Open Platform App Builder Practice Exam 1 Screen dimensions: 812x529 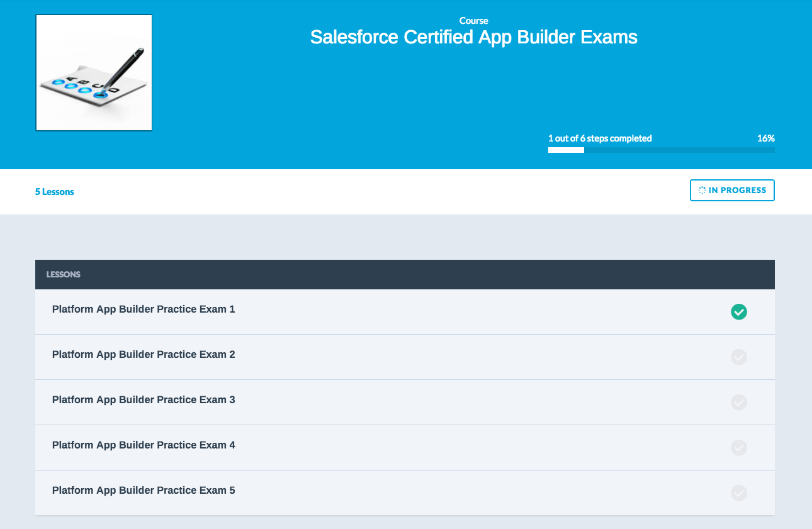tap(144, 309)
